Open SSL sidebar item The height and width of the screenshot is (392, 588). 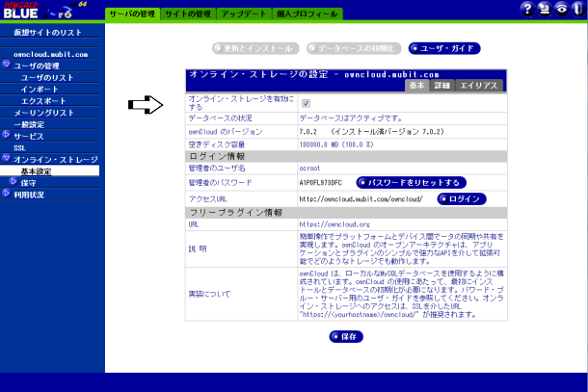click(19, 148)
